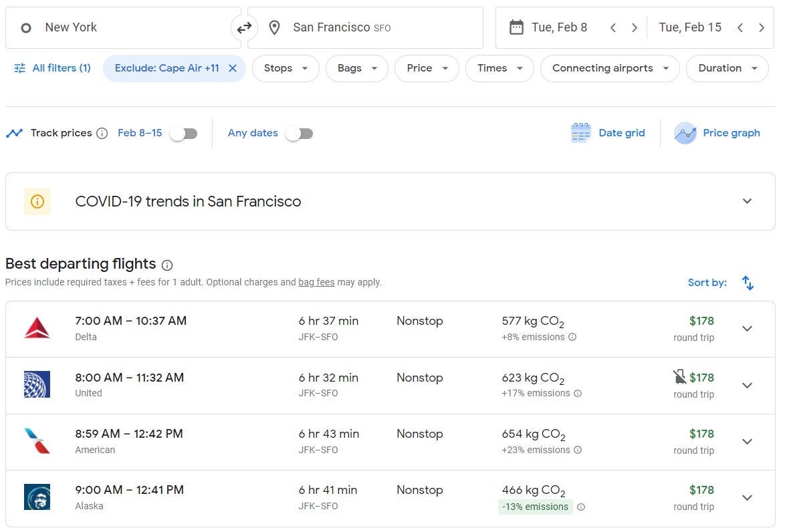
Task: Select the Tue, Feb 15 return date
Action: (690, 27)
